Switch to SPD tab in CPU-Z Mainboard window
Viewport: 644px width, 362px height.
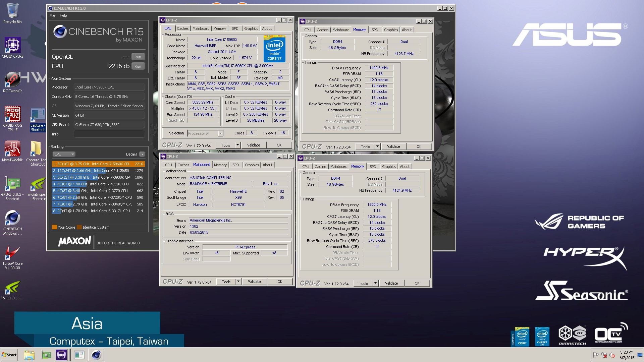point(236,165)
